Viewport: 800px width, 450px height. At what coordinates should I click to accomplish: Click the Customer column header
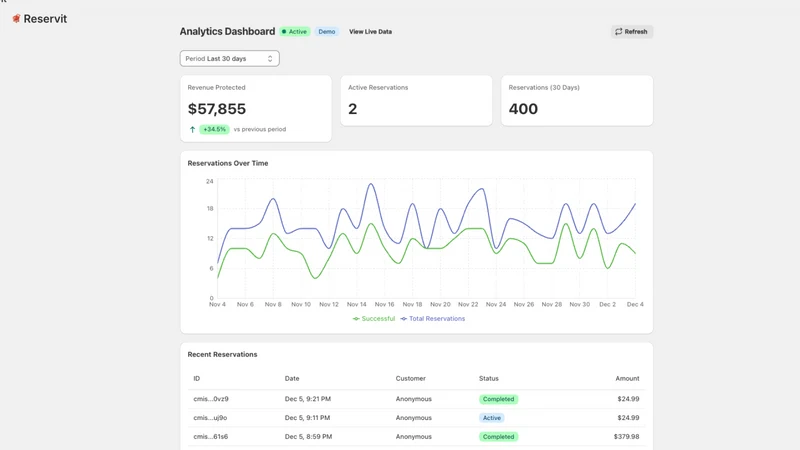click(411, 379)
